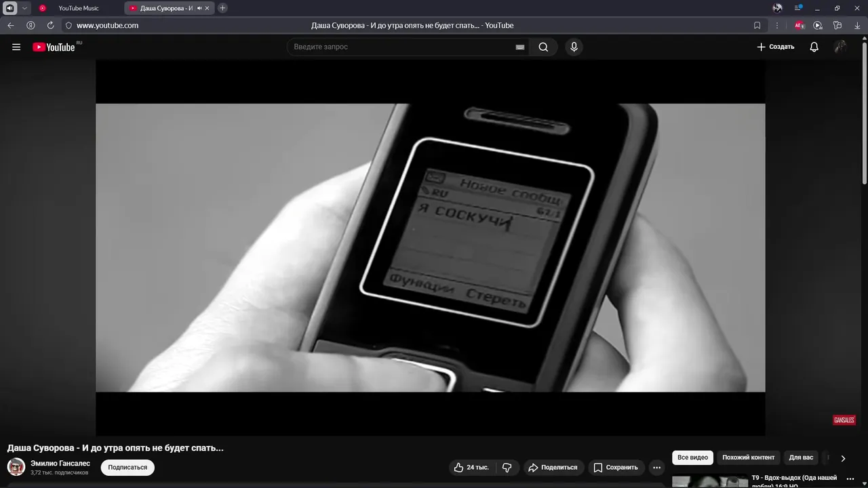Select the Похожий контент chip
The height and width of the screenshot is (488, 868).
coord(748,457)
